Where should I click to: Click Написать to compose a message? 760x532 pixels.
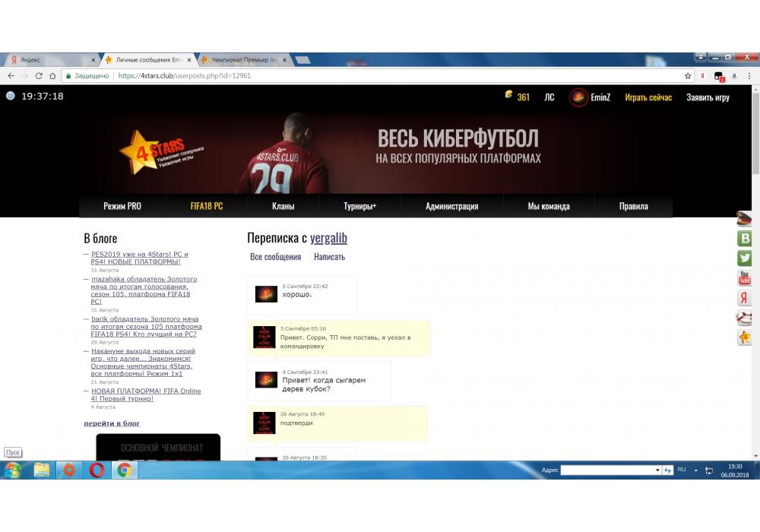[x=329, y=257]
